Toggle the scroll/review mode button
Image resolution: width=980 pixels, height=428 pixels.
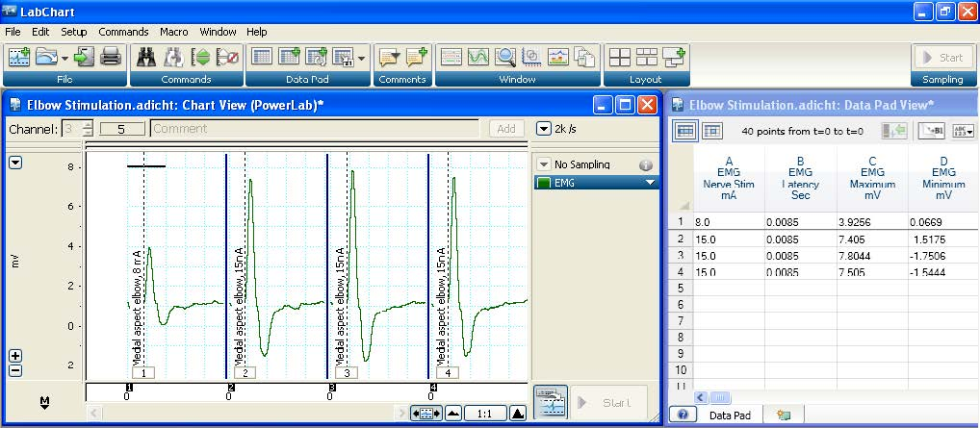click(426, 413)
